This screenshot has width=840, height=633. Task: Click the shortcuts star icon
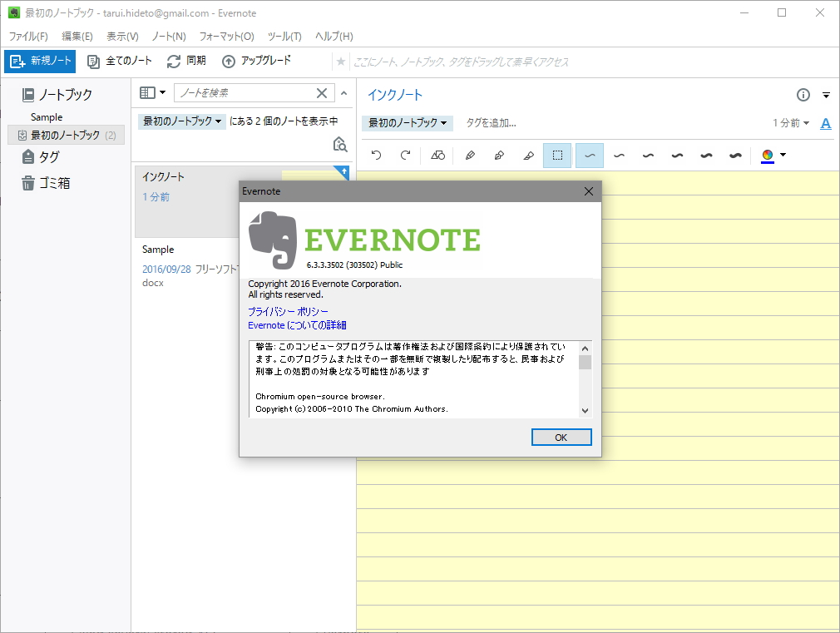[x=341, y=62]
